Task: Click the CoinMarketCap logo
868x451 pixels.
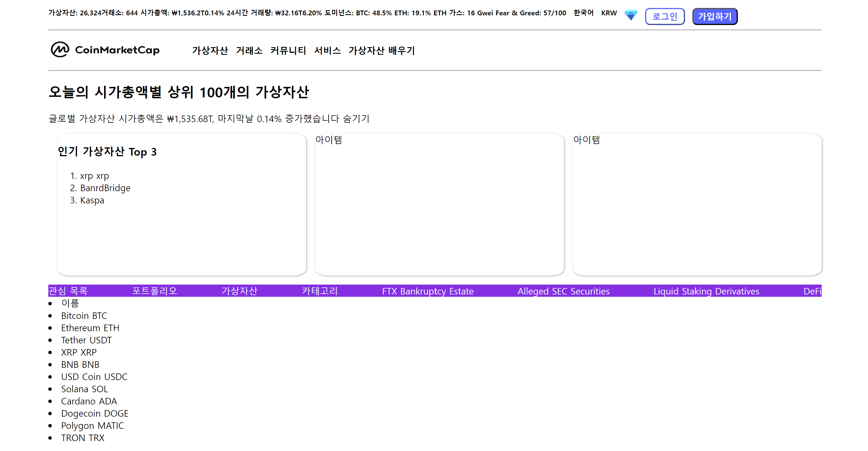Action: tap(105, 50)
